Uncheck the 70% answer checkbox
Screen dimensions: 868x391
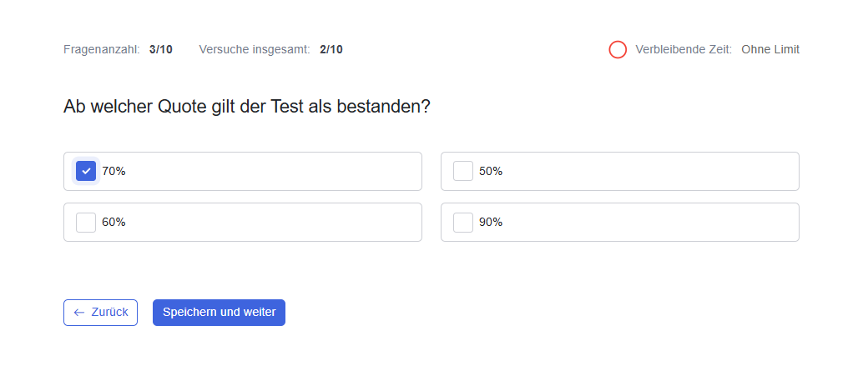86,171
